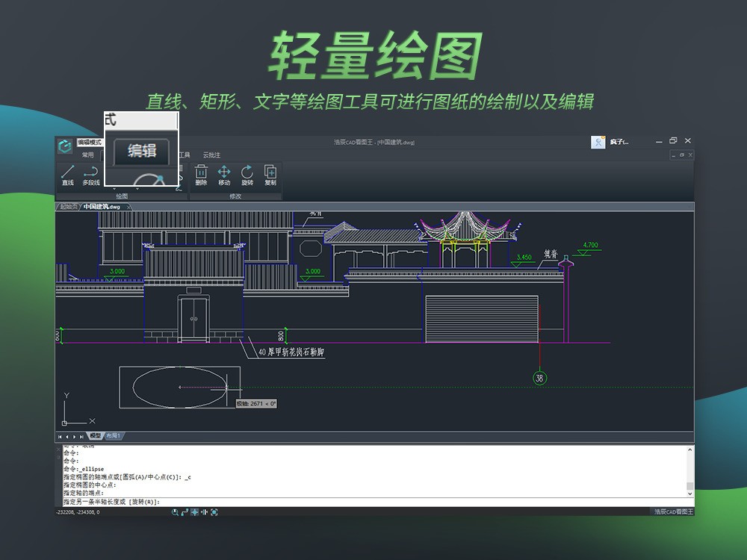Switch to the 常用 ribbon tab
747x560 pixels.
point(88,155)
